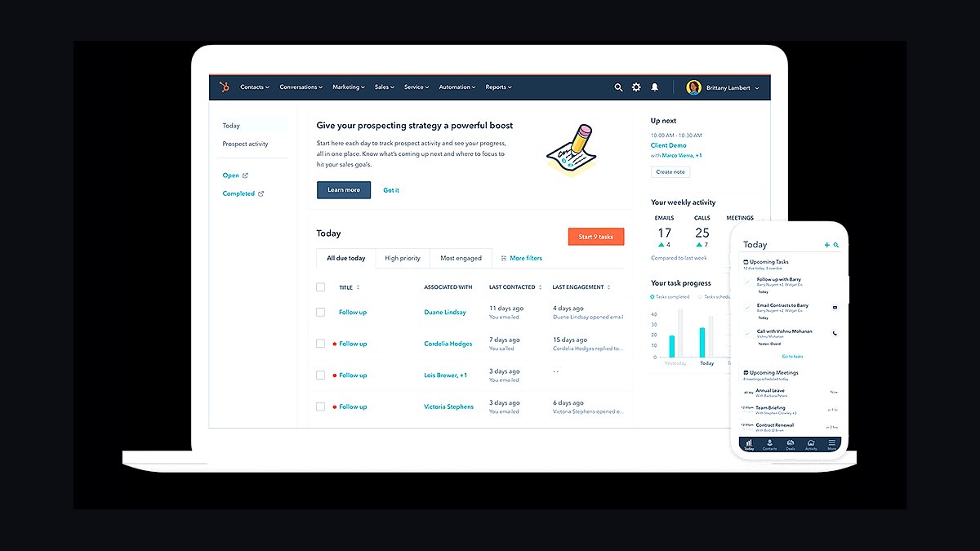
Task: Tap the Today icon in phone bottom bar
Action: point(749,444)
